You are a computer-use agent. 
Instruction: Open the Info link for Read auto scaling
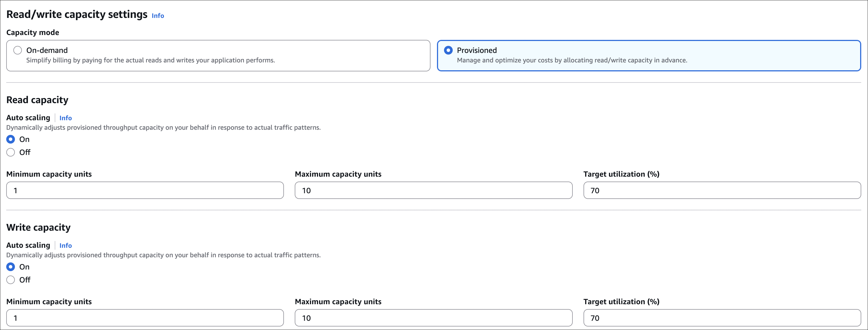65,118
